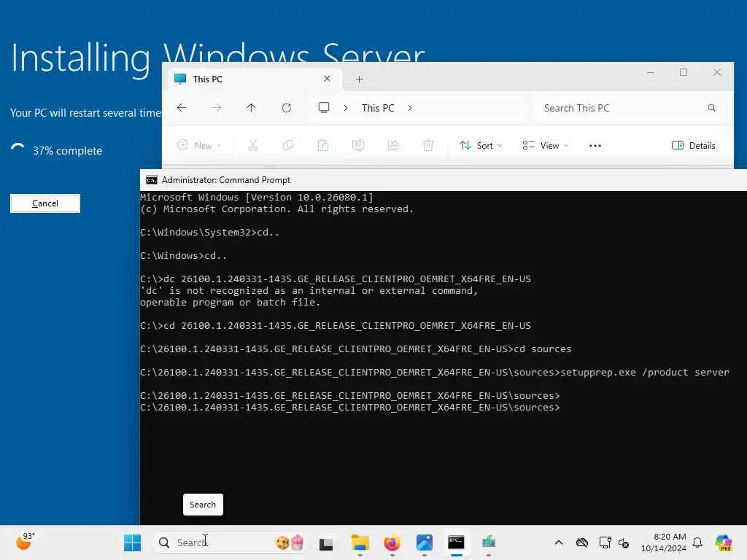The image size is (747, 560).
Task: Expand the chevron after the monitor icon
Action: 346,108
